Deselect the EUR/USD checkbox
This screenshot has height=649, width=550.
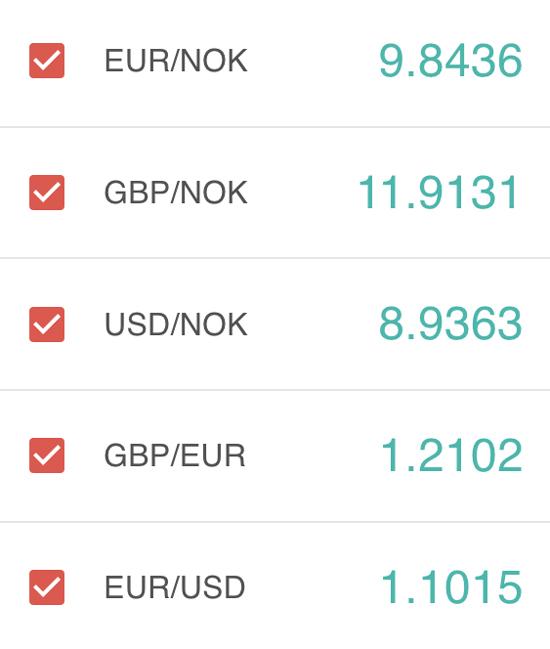point(47,587)
